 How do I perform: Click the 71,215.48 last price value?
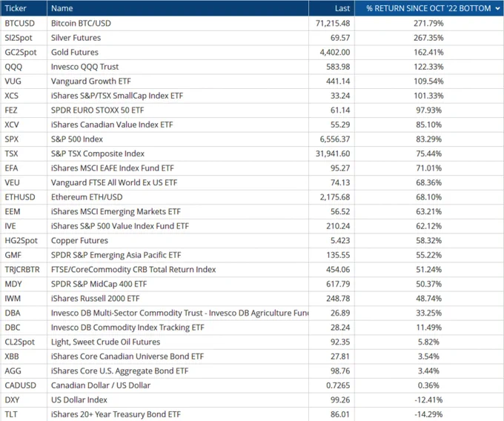point(333,24)
